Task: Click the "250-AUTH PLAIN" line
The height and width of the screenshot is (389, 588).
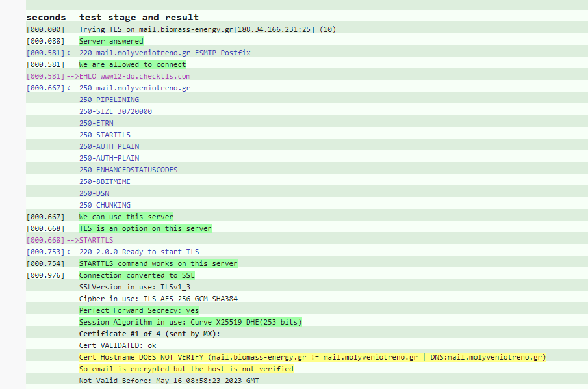Action: (109, 146)
